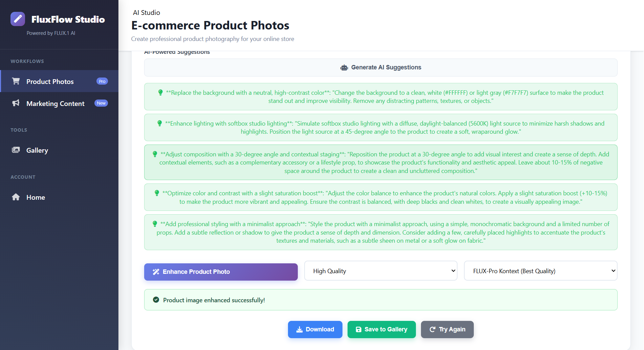Click Save to Gallery button

point(381,329)
